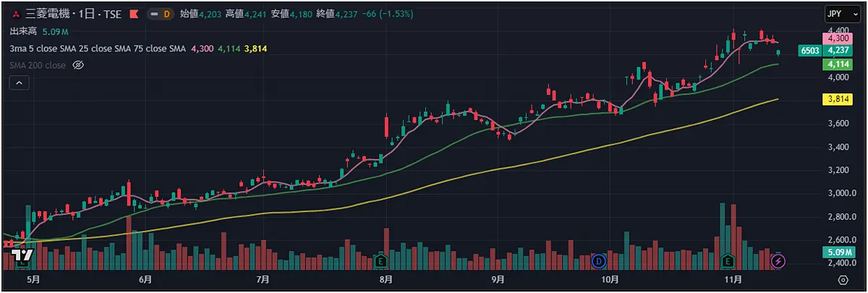Image resolution: width=868 pixels, height=293 pixels.
Task: Show the hidden SMA 200 close indicator
Action: click(80, 65)
